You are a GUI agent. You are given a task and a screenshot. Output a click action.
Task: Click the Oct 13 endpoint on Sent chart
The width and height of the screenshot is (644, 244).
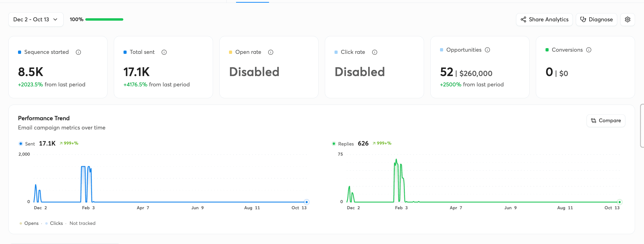[x=306, y=202]
